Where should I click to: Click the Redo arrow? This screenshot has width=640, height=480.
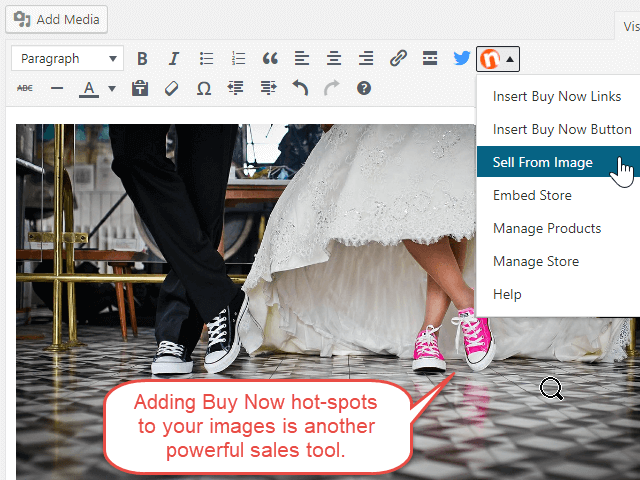point(332,88)
